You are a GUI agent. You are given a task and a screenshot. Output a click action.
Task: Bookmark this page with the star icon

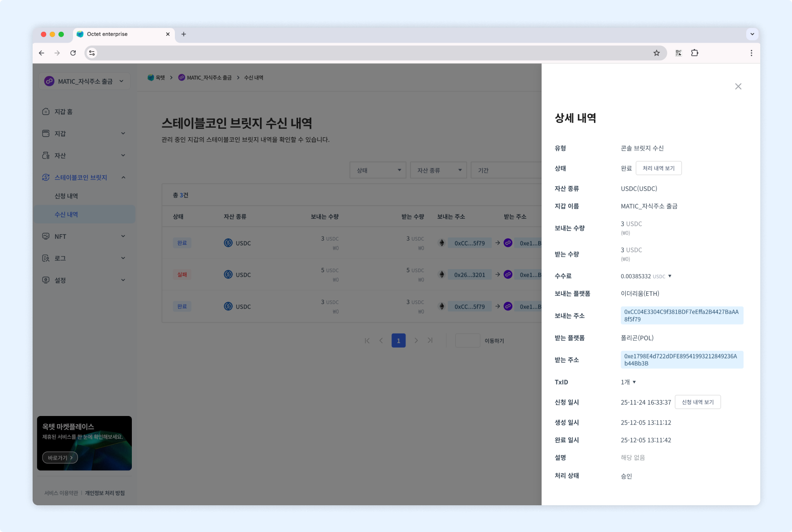(657, 53)
